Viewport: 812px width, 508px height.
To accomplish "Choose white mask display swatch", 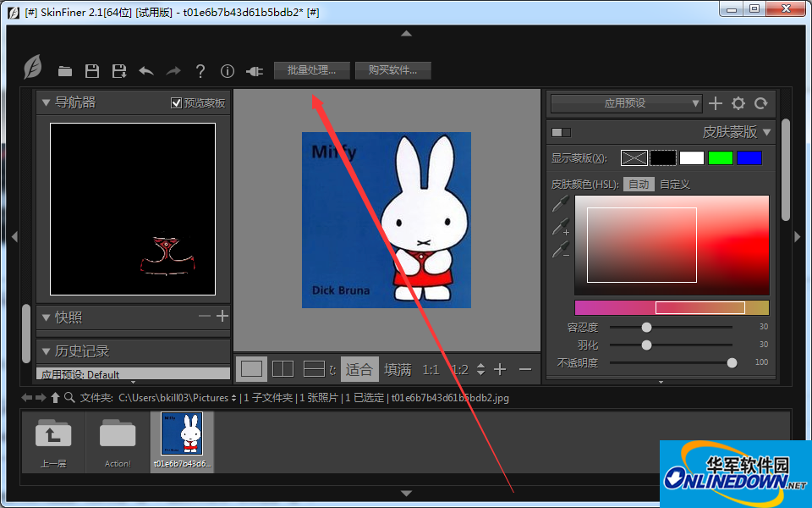I will (x=692, y=157).
